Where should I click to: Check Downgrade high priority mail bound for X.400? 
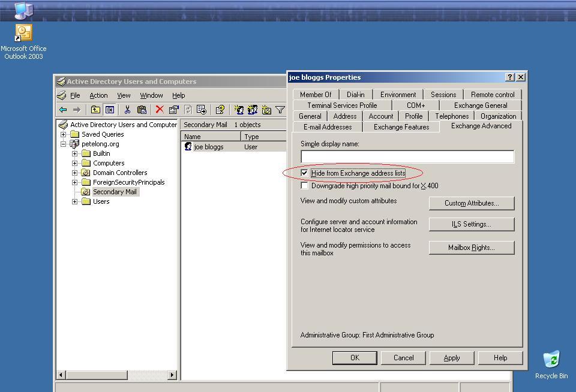pyautogui.click(x=304, y=185)
